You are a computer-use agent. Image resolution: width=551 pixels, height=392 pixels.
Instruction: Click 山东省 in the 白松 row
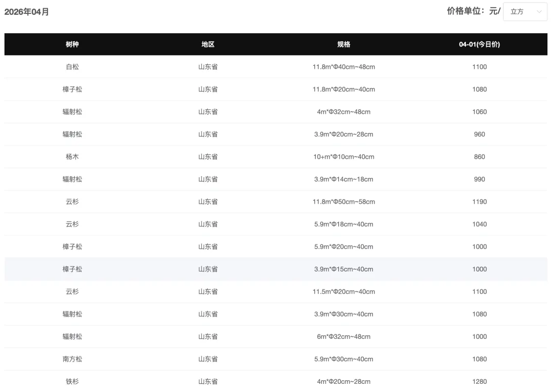click(x=208, y=67)
